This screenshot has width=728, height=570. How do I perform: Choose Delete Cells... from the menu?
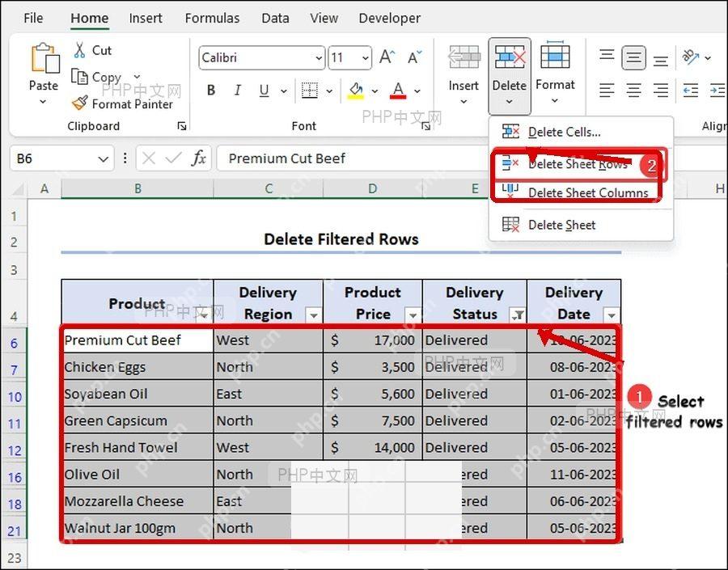tap(581, 133)
